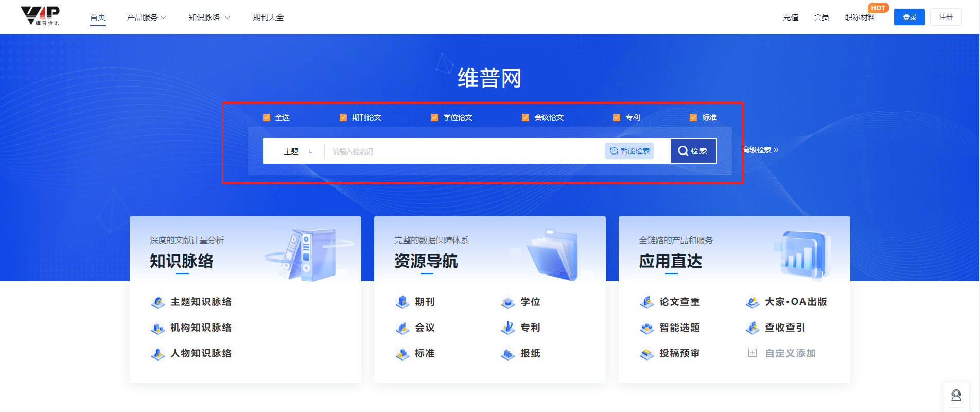980x412 pixels.
Task: Click the 机构知识脉络 icon
Action: coord(158,328)
